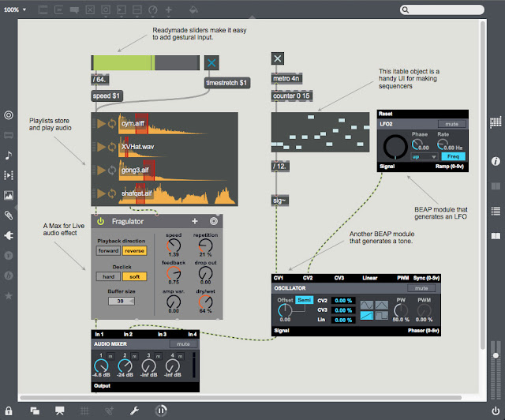Screen dimensions: 505x420
Task: Click the search field at top
Action: [x=442, y=9]
